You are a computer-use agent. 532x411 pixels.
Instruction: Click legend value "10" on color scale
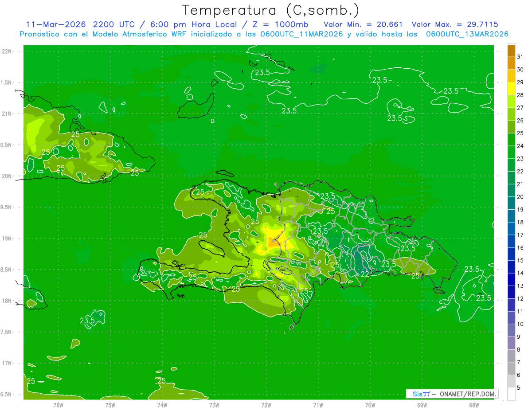tap(520, 324)
